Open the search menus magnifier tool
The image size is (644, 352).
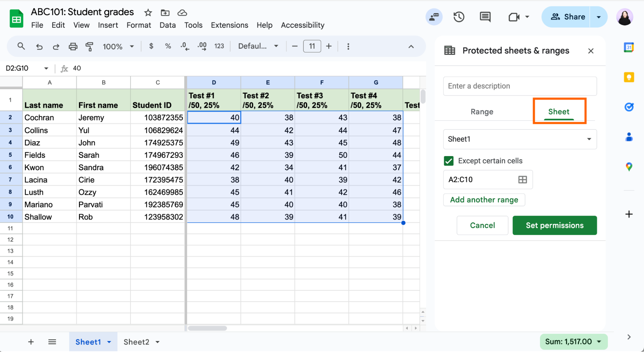[21, 46]
